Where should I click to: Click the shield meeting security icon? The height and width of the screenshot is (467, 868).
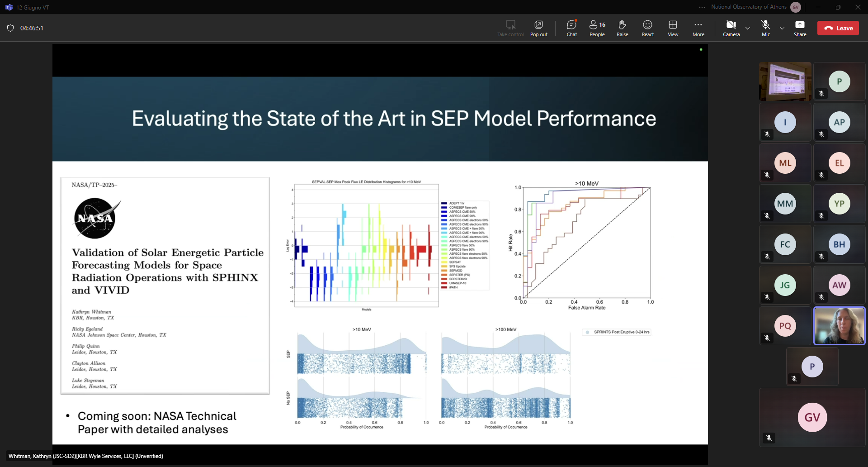(10, 28)
